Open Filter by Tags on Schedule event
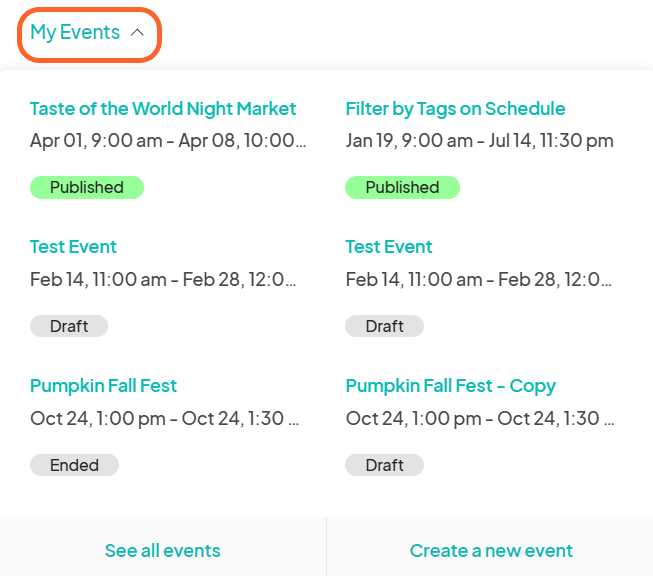 pyautogui.click(x=455, y=109)
